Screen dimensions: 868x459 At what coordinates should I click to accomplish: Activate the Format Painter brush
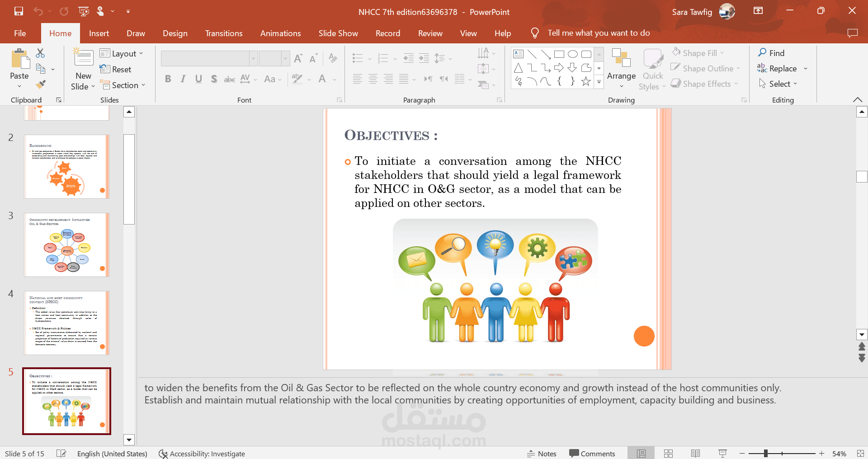(41, 84)
